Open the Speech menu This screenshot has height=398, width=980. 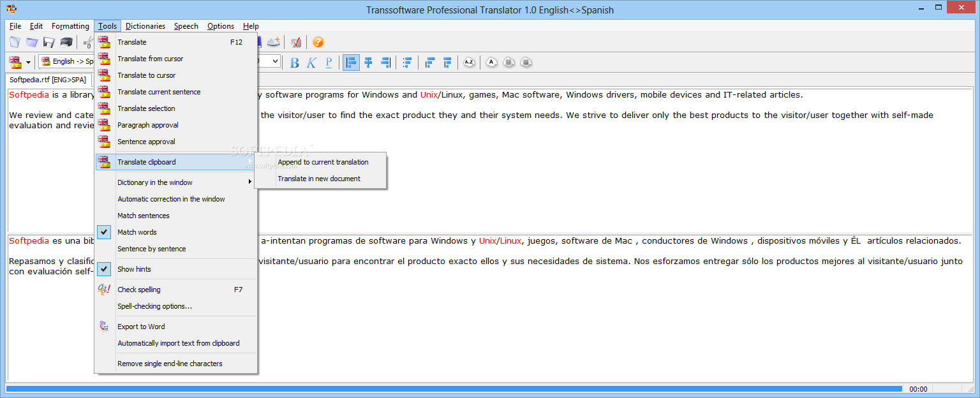[x=186, y=26]
